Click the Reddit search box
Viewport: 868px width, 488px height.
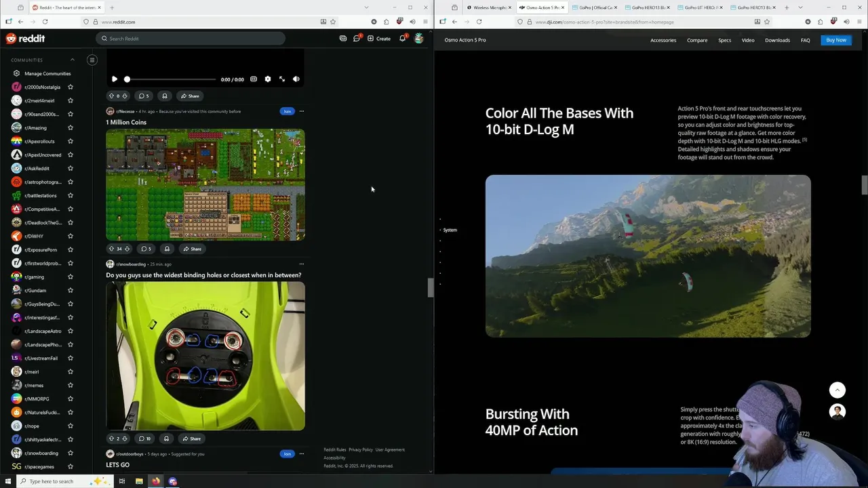(191, 39)
